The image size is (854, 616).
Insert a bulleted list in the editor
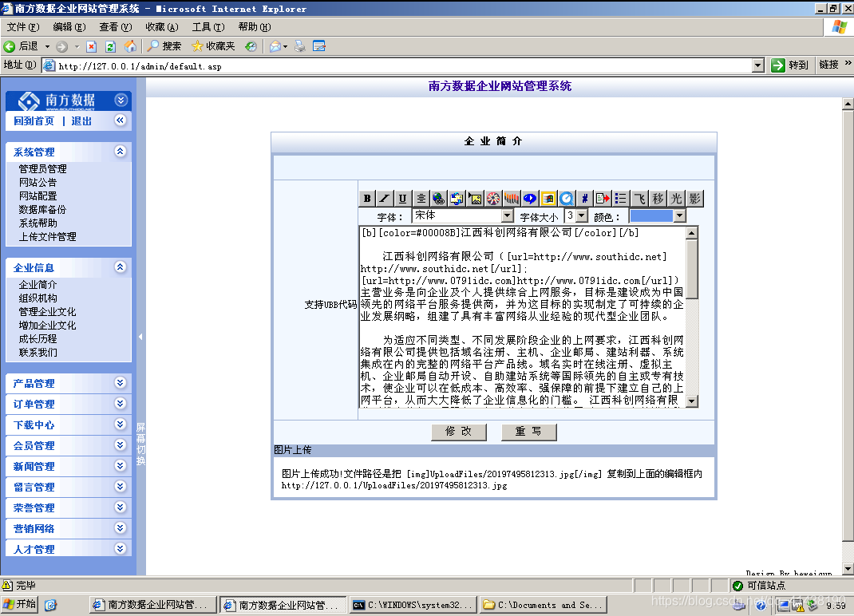click(x=621, y=199)
